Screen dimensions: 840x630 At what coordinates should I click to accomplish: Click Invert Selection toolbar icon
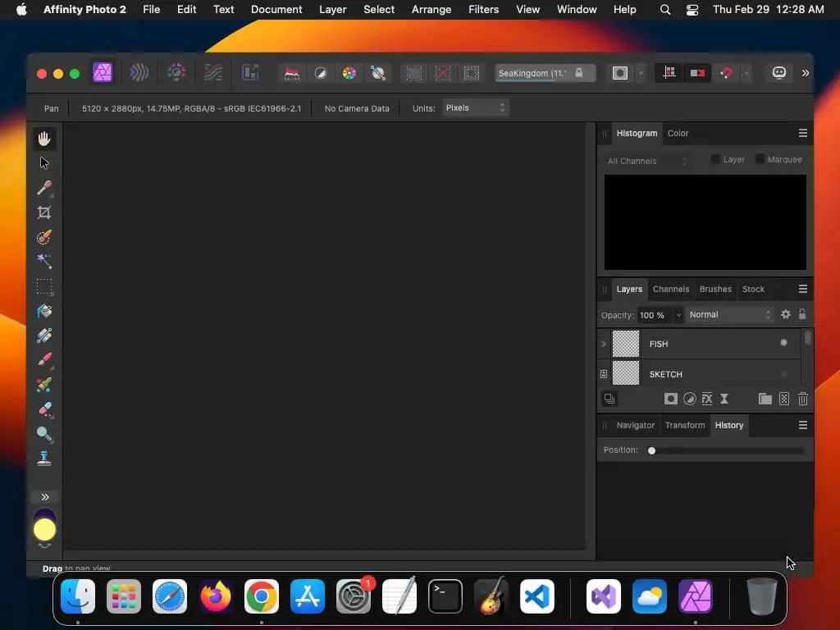tap(472, 73)
